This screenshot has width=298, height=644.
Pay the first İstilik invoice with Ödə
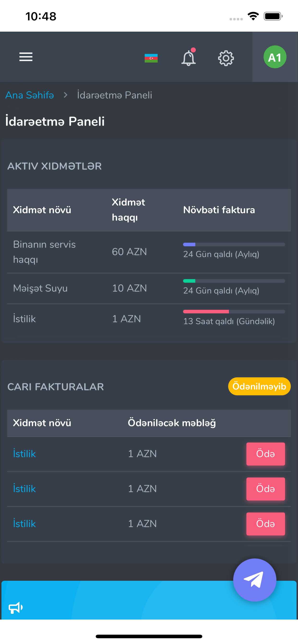[265, 454]
